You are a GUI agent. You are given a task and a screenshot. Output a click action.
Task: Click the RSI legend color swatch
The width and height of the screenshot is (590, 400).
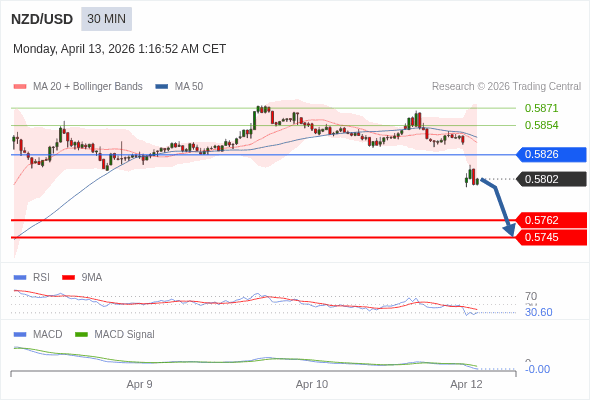[20, 278]
